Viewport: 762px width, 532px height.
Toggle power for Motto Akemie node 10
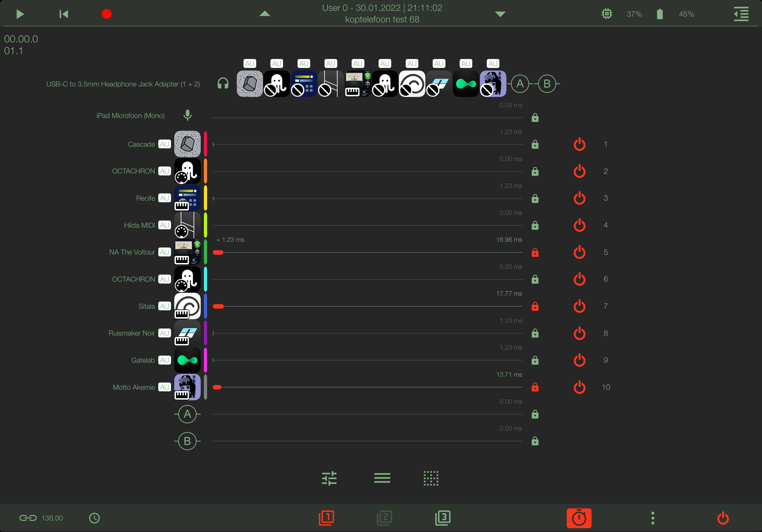(579, 387)
